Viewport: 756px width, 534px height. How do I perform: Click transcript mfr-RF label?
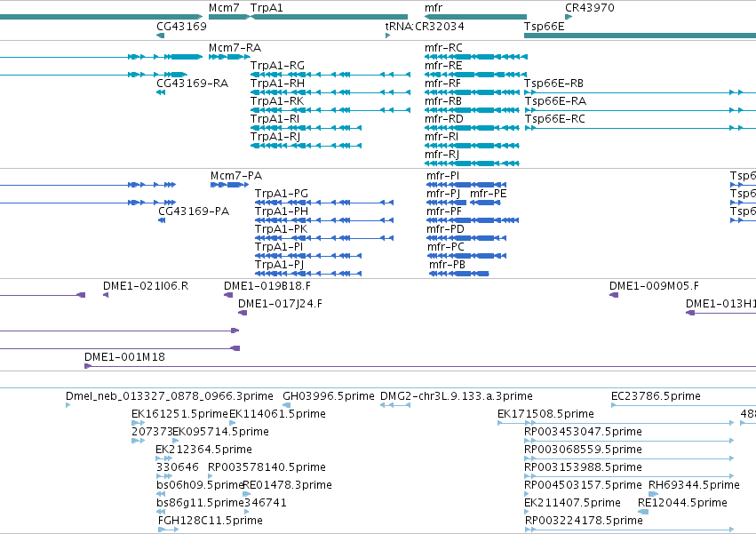pos(442,83)
